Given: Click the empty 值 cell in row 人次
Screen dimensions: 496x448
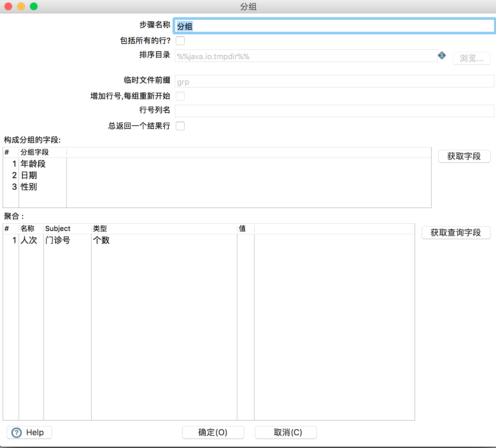Looking at the screenshot, I should click(246, 240).
